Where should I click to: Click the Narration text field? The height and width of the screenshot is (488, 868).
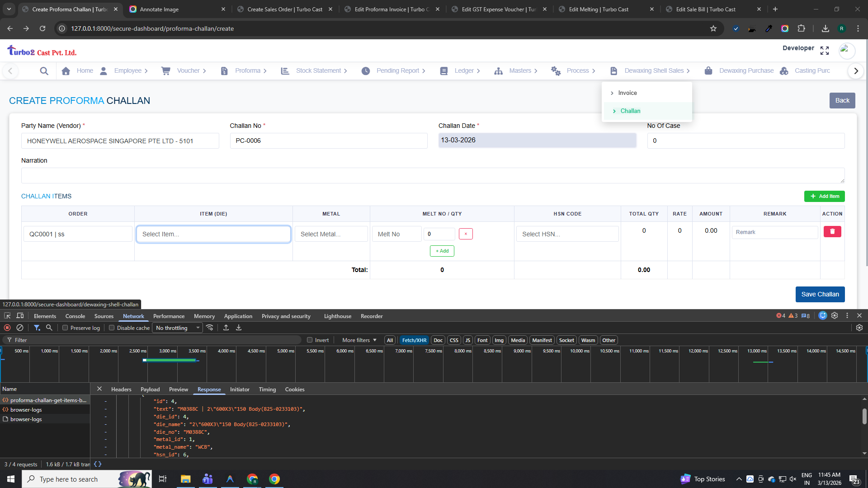[x=433, y=176]
